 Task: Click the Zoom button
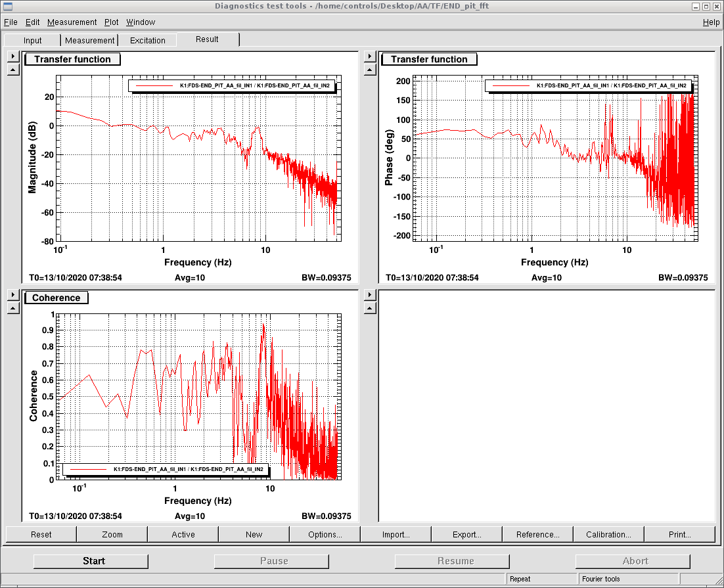pos(112,534)
